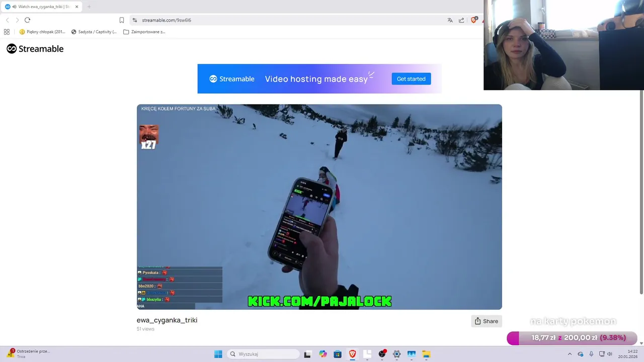644x362 pixels.
Task: Click the video title ewa_cyganka_triki
Action: coord(167,320)
